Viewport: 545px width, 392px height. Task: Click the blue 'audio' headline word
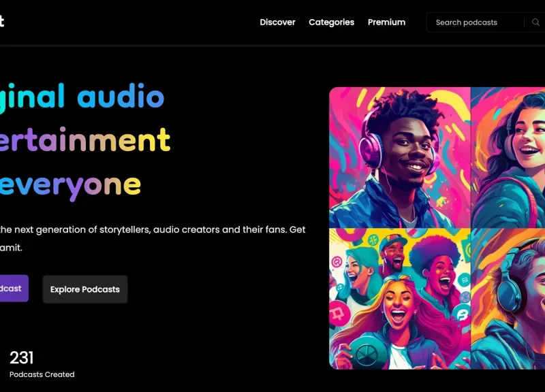(x=121, y=97)
